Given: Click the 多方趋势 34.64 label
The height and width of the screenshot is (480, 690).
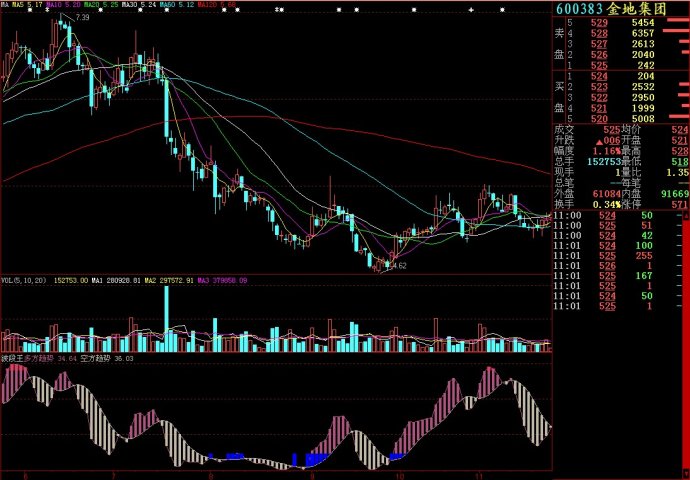Looking at the screenshot, I should [x=50, y=359].
